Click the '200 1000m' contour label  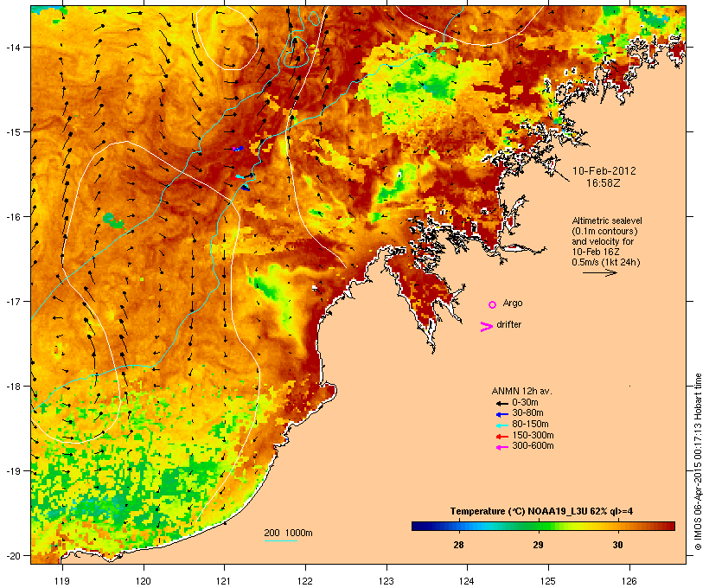pos(288,533)
